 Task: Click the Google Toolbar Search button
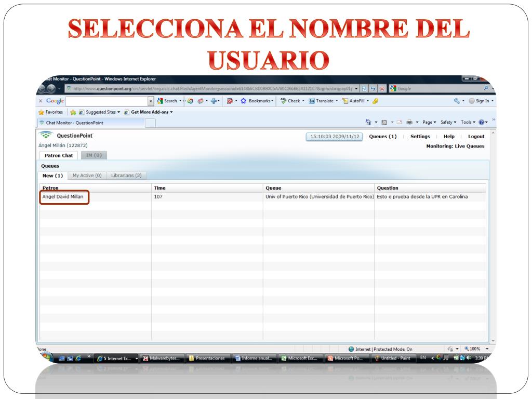click(168, 101)
